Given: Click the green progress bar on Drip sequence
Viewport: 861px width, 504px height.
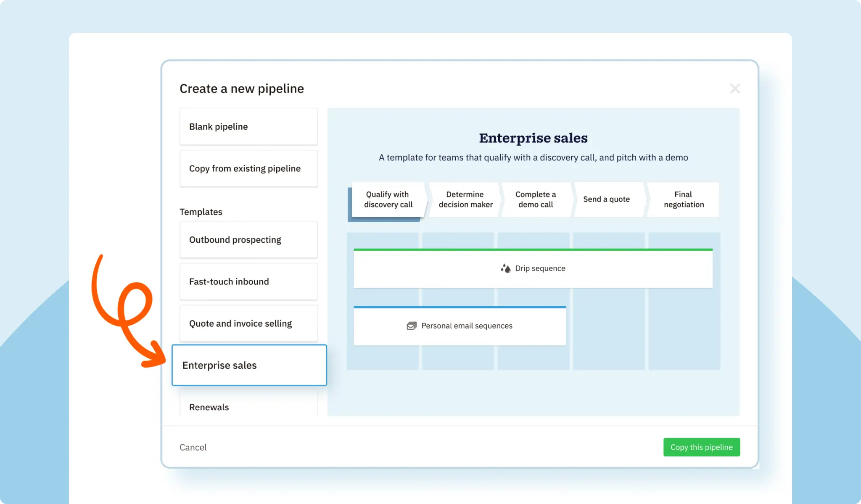Looking at the screenshot, I should tap(533, 249).
